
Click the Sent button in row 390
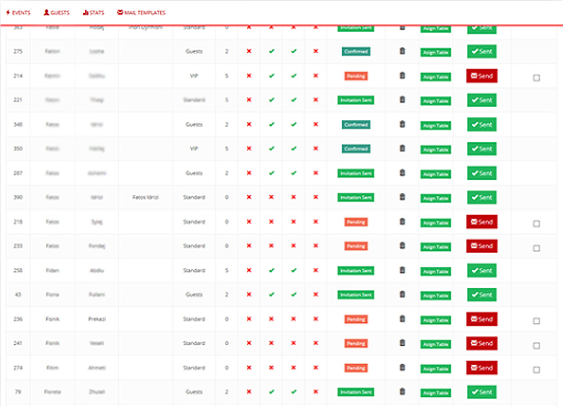tap(481, 197)
